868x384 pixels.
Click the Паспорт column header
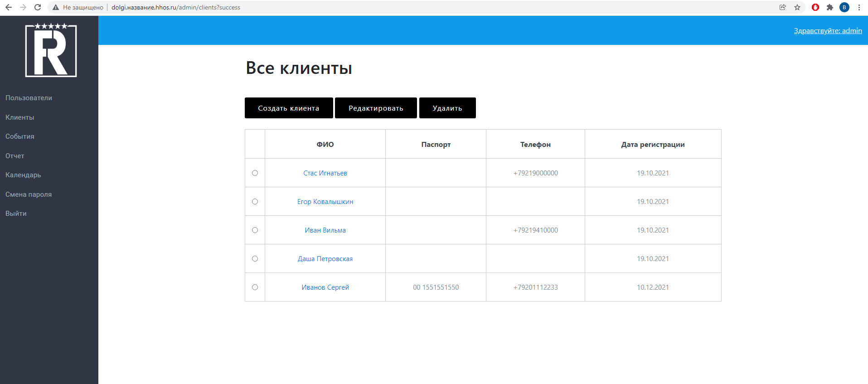click(x=436, y=144)
